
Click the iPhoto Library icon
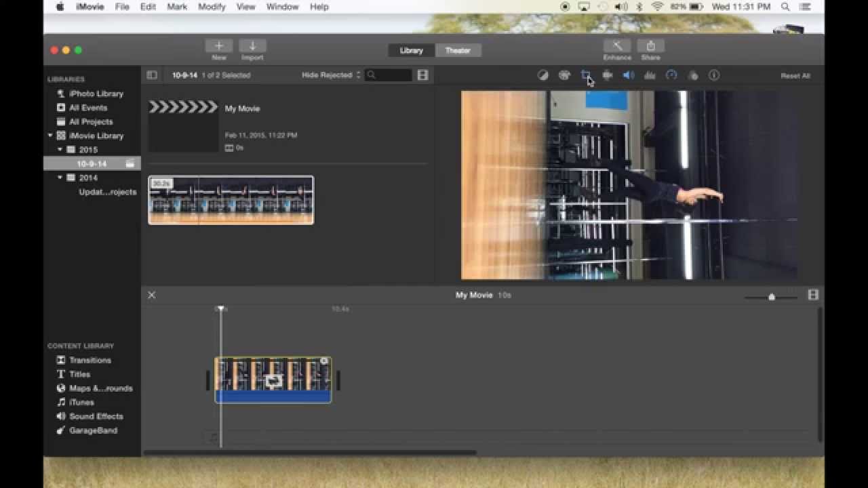click(61, 94)
